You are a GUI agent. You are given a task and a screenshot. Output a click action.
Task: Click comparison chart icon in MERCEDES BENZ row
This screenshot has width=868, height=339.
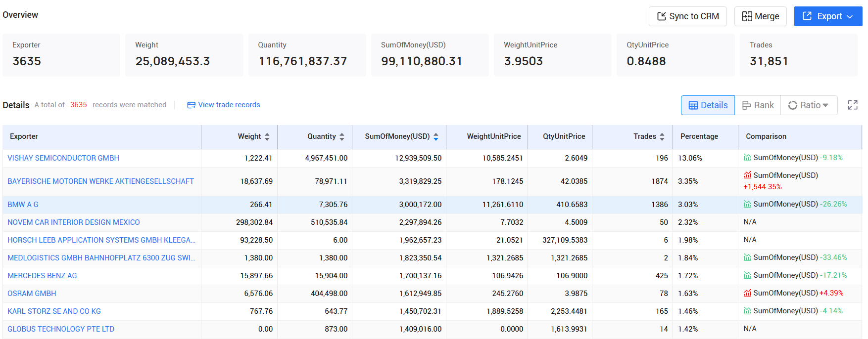pyautogui.click(x=747, y=275)
